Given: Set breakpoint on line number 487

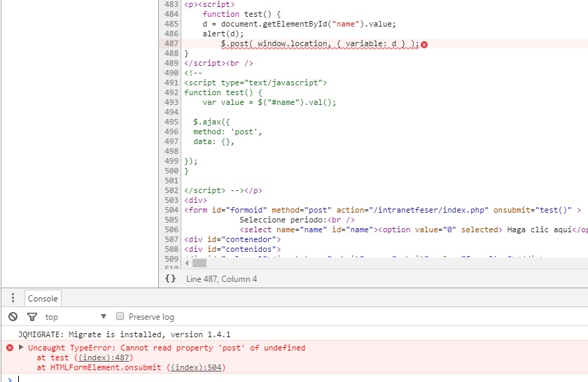Looking at the screenshot, I should pos(171,43).
